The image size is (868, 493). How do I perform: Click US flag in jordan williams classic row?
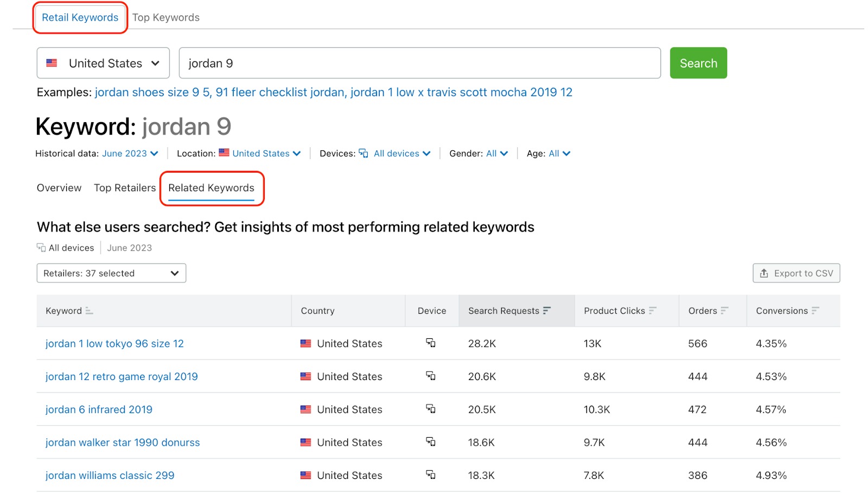tap(306, 475)
